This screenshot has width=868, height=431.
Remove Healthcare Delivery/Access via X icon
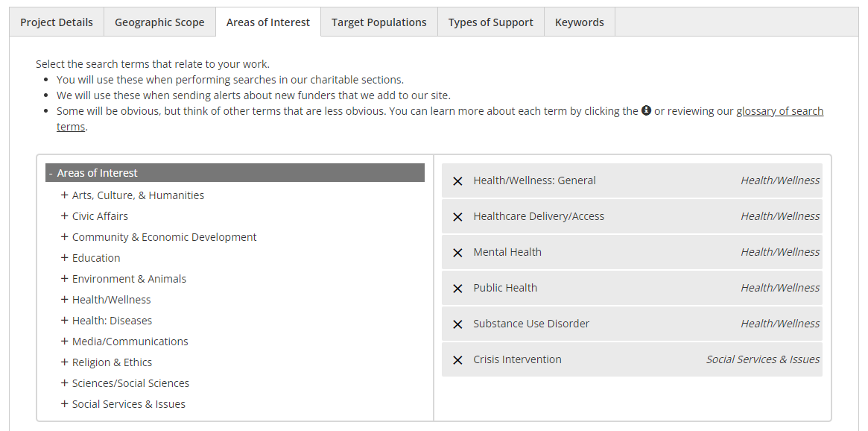pos(457,217)
